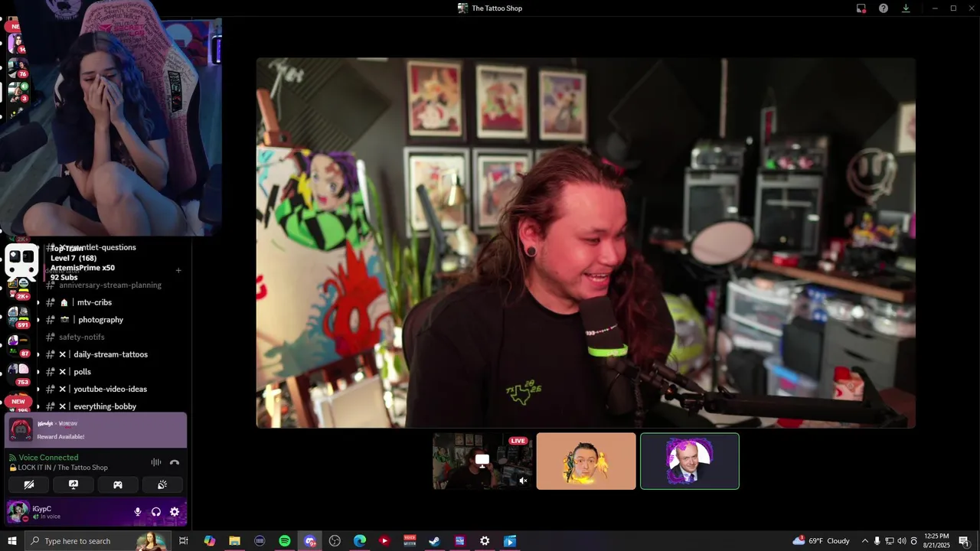Viewport: 980px width, 551px height.
Task: Open the Help question mark icon
Action: click(884, 8)
